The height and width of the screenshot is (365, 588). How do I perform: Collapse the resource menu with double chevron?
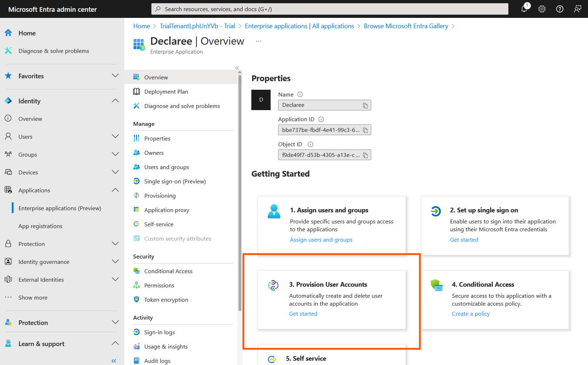click(x=237, y=68)
